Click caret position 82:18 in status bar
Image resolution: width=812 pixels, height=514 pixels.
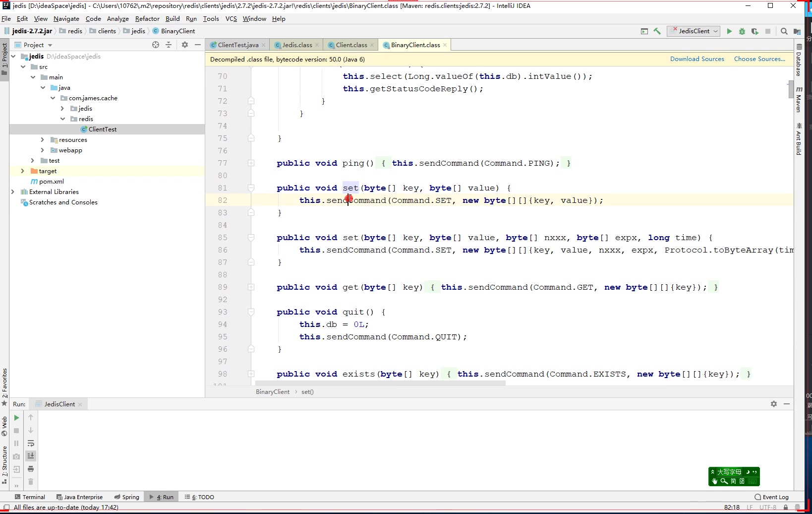coord(732,508)
